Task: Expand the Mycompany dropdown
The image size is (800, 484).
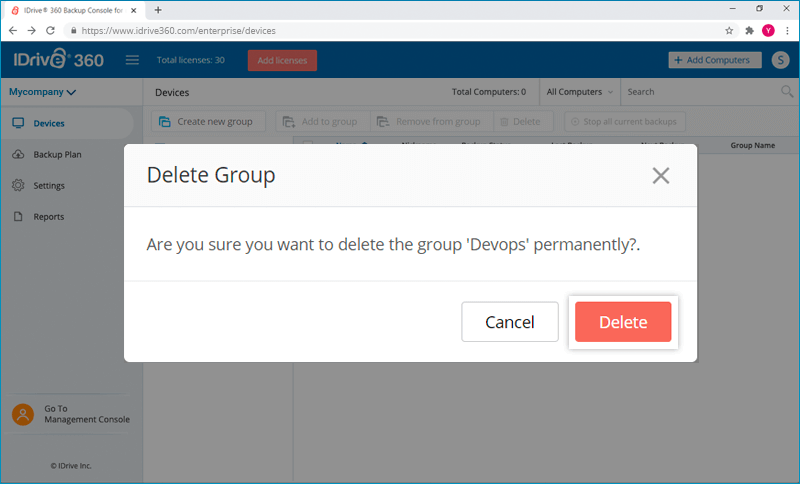Action: pyautogui.click(x=42, y=92)
